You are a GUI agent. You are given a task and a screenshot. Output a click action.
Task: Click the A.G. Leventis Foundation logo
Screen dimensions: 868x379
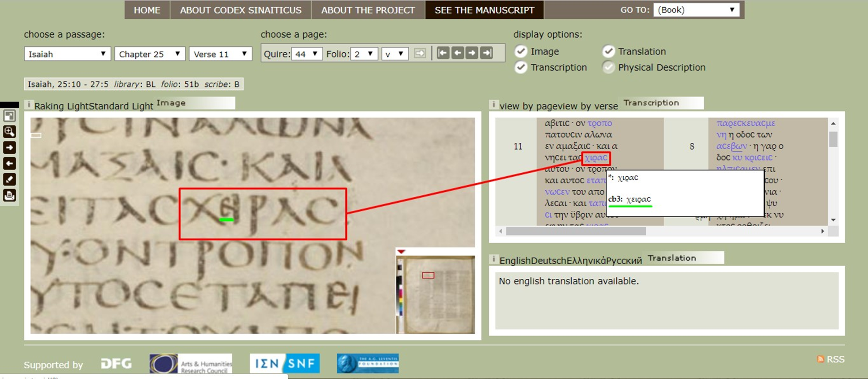(x=368, y=364)
